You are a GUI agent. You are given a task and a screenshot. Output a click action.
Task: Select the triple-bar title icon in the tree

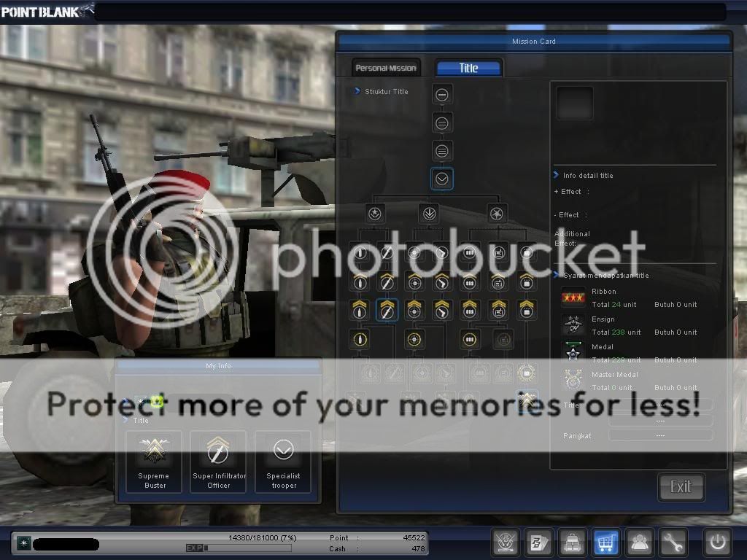pyautogui.click(x=441, y=151)
